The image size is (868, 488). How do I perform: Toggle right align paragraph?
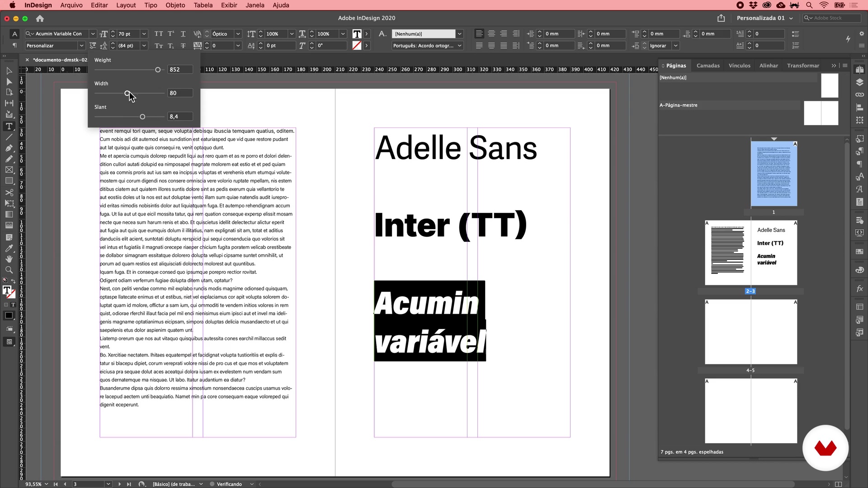[x=504, y=34]
